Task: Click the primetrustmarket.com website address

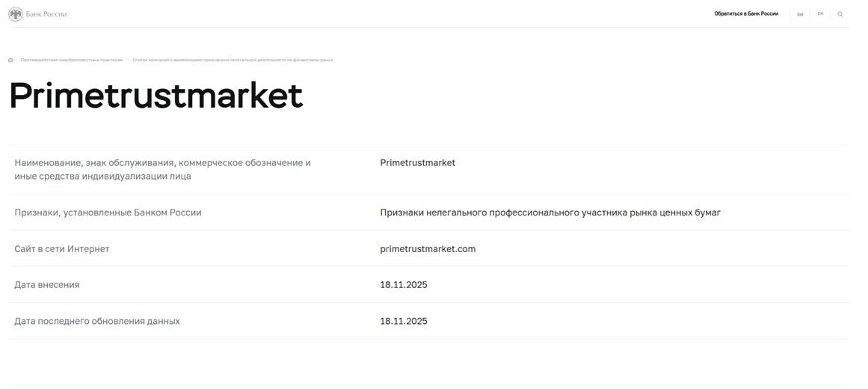Action: pyautogui.click(x=428, y=249)
